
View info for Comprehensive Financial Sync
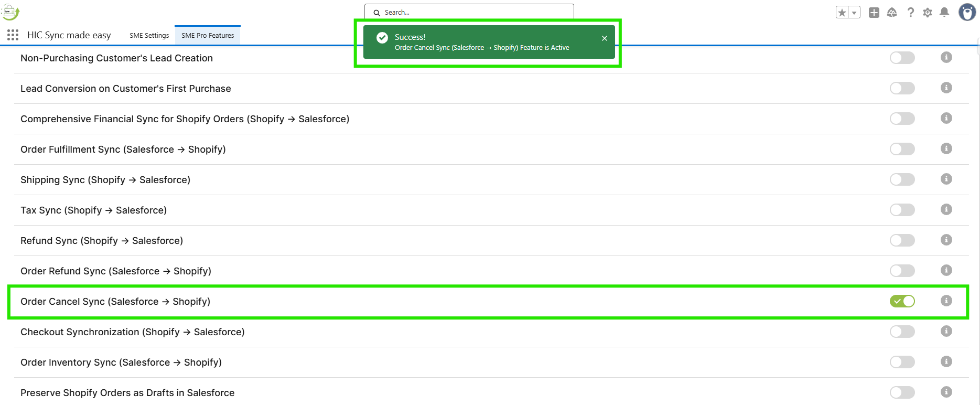point(946,118)
